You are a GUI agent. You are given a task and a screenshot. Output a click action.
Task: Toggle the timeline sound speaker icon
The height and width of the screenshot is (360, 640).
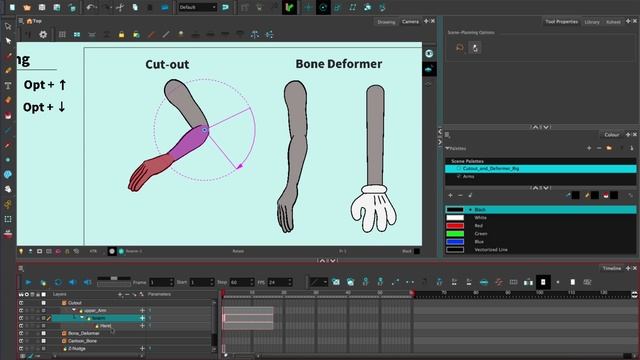73,282
